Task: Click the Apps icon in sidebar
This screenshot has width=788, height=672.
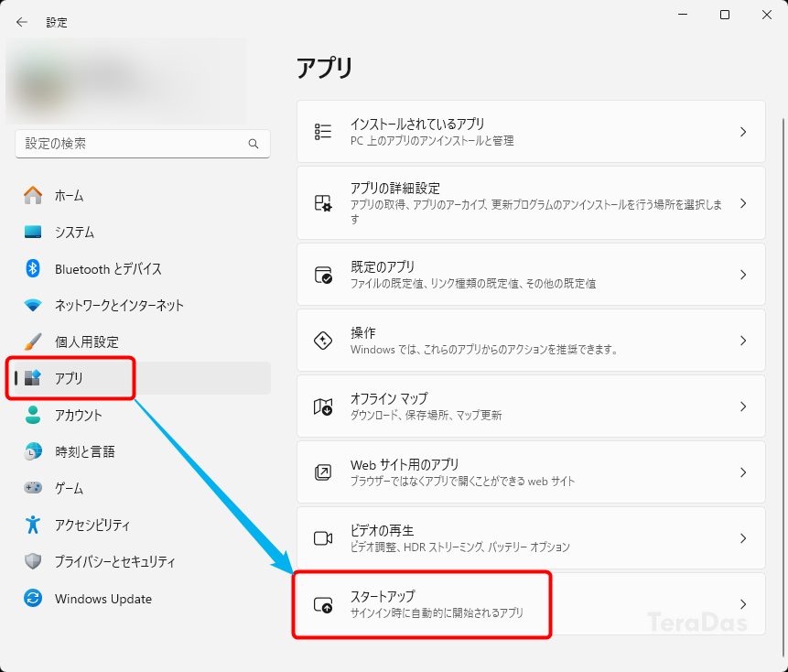Action: [33, 378]
